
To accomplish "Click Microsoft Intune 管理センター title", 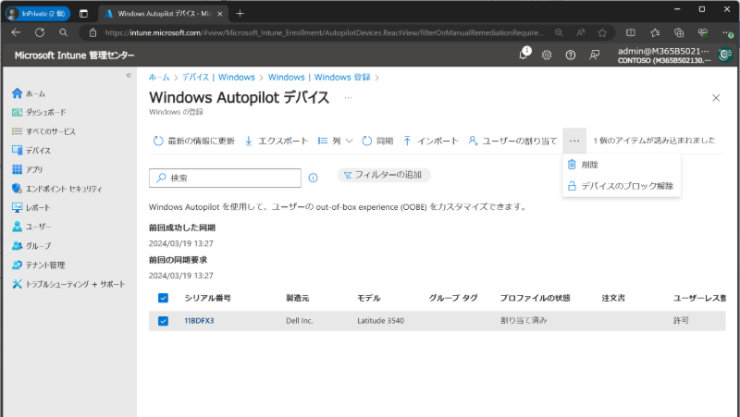I will click(x=75, y=55).
